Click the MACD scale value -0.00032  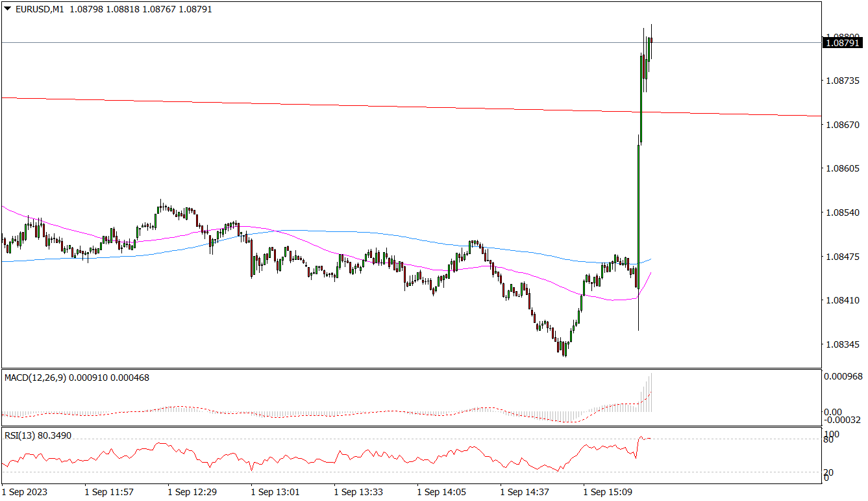pos(843,420)
